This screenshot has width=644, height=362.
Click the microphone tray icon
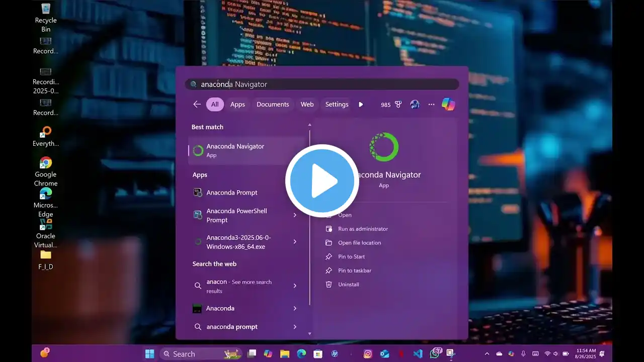point(523,354)
